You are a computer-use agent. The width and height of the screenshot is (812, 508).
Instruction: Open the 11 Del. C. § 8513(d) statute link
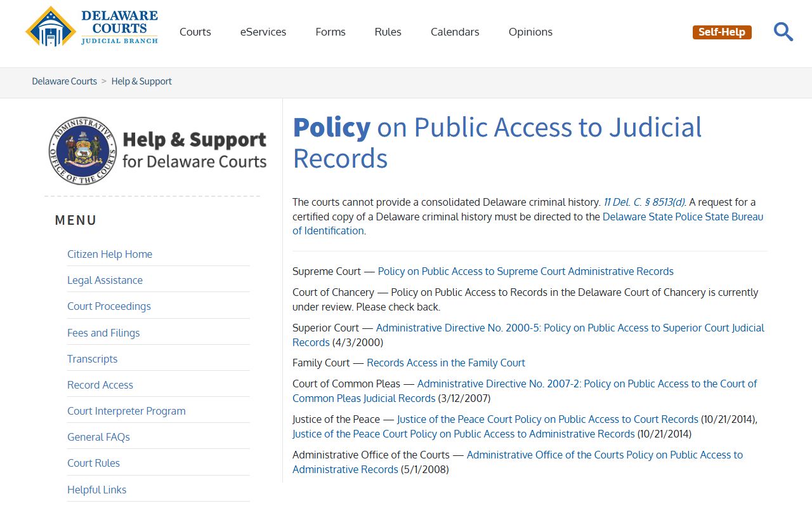pos(644,202)
